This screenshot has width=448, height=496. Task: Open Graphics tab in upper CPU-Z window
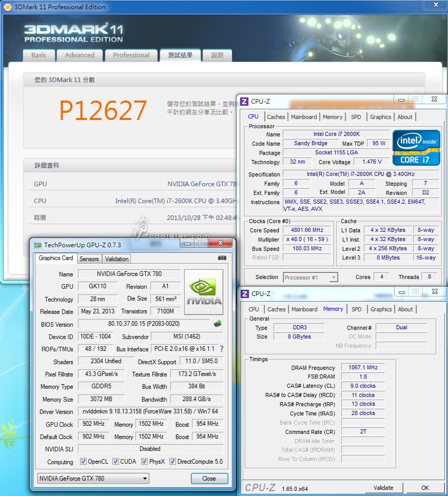[x=381, y=117]
